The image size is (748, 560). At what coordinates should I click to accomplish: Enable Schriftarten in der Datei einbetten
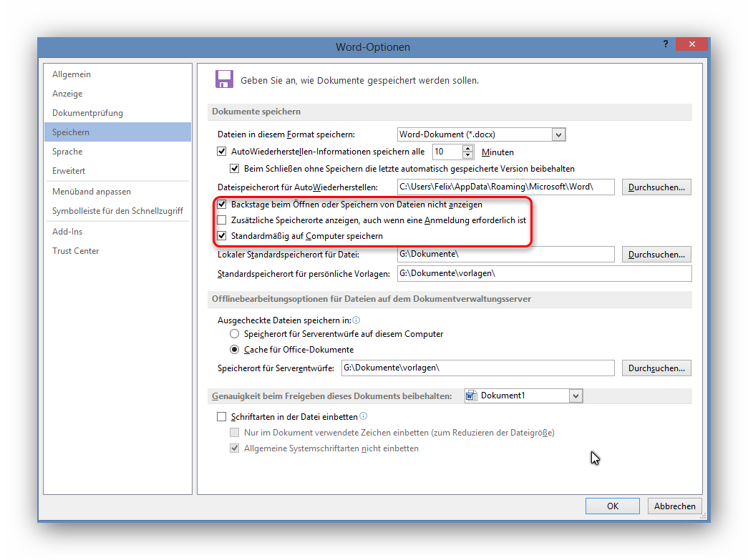(x=221, y=416)
